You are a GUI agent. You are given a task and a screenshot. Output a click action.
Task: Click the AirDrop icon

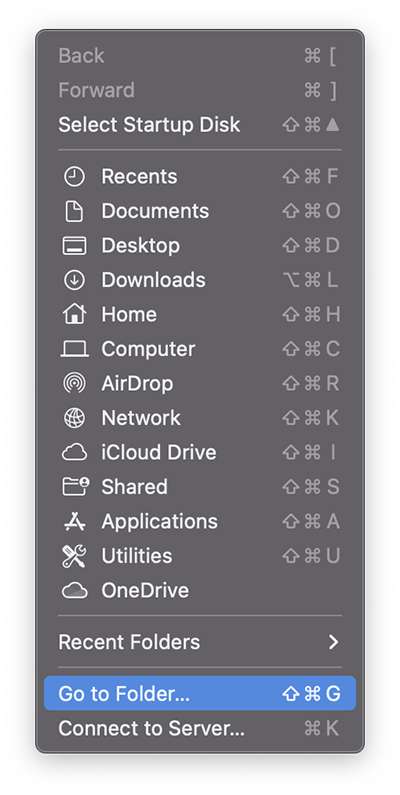pyautogui.click(x=75, y=383)
